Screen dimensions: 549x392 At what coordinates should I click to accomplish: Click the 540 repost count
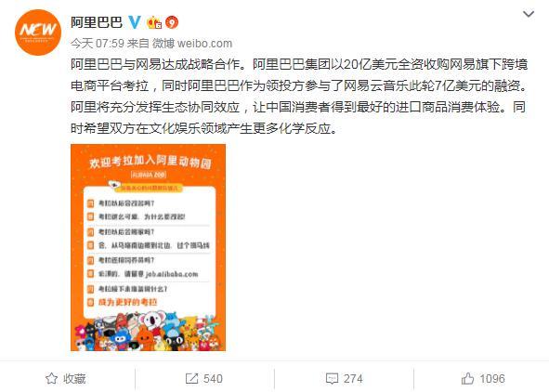point(213,378)
